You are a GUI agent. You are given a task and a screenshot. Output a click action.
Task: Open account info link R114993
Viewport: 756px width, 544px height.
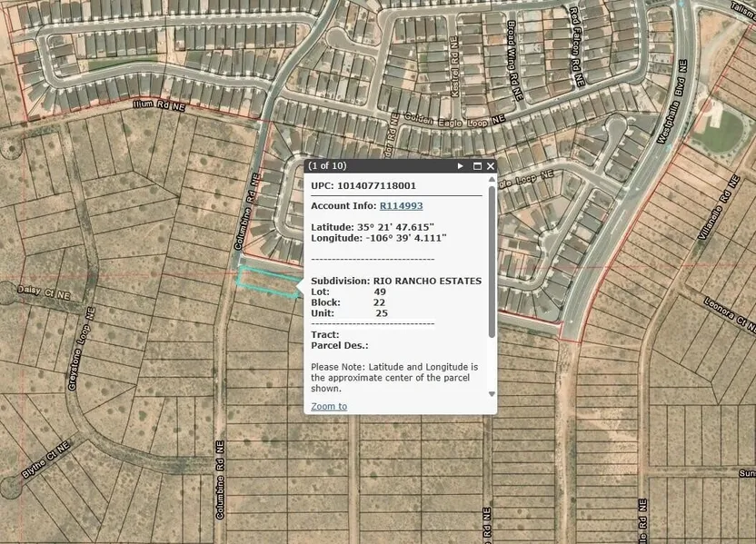401,206
